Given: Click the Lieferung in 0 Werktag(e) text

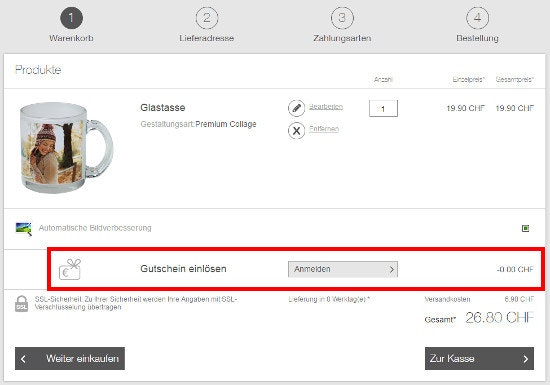Looking at the screenshot, I should point(329,299).
